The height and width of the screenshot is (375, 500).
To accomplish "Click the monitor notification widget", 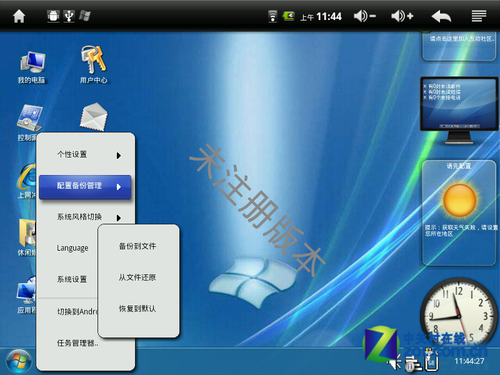I will point(459,110).
